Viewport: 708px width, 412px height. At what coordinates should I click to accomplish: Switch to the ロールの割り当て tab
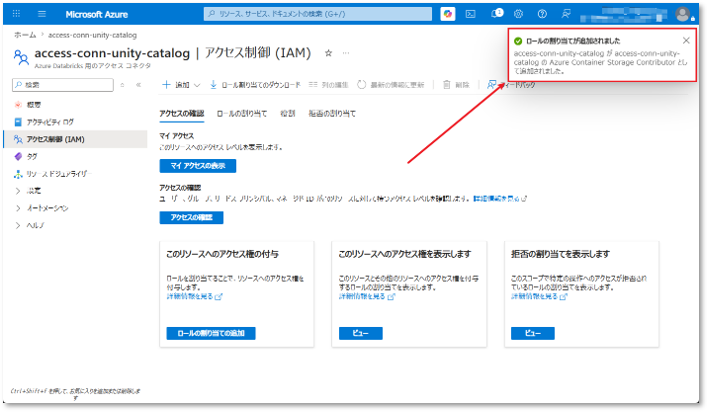click(242, 113)
